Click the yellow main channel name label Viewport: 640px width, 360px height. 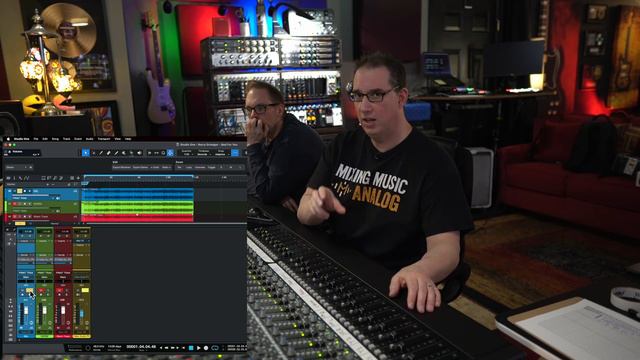coord(82,336)
